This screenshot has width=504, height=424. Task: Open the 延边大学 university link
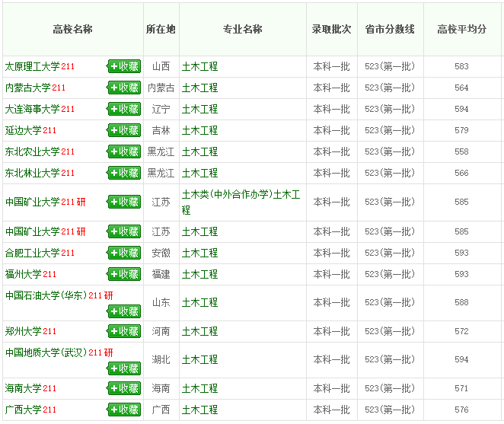point(24,130)
